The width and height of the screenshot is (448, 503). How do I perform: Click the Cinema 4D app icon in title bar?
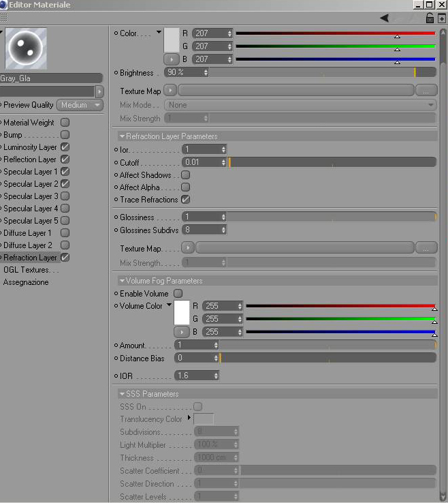pos(3,5)
